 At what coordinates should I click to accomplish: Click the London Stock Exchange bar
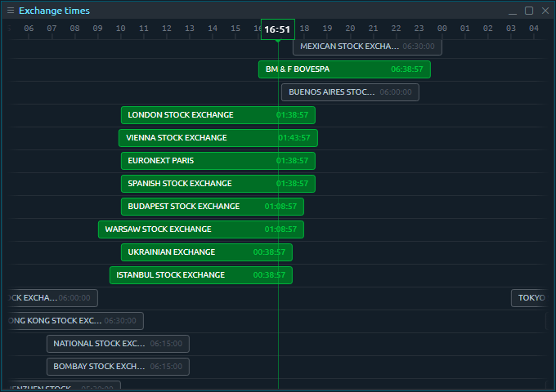click(218, 115)
